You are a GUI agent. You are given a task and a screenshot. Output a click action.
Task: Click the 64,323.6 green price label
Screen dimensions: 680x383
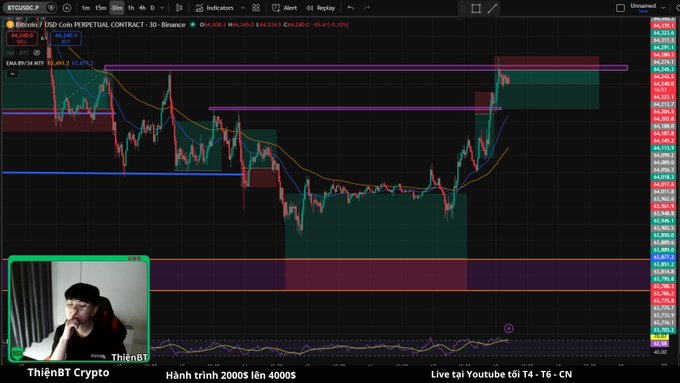(x=664, y=33)
